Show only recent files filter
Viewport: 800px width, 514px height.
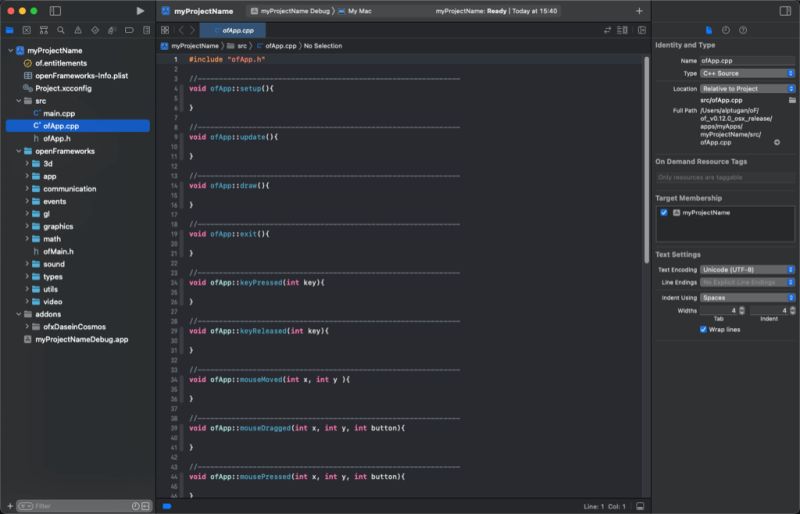(135, 506)
